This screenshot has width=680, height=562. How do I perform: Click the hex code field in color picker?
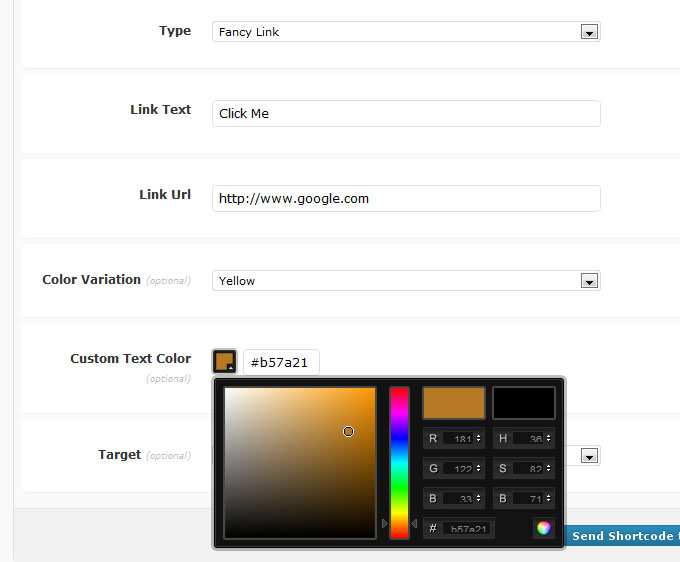pos(465,528)
